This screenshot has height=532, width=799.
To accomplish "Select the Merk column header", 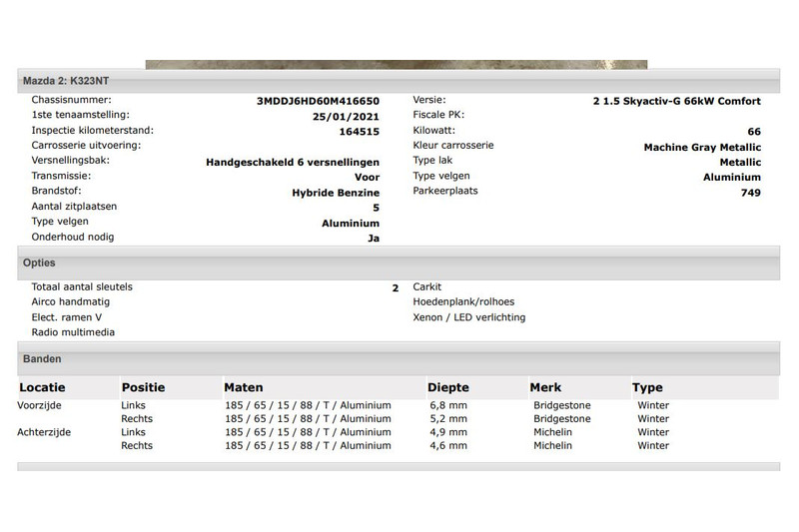I will pos(545,387).
